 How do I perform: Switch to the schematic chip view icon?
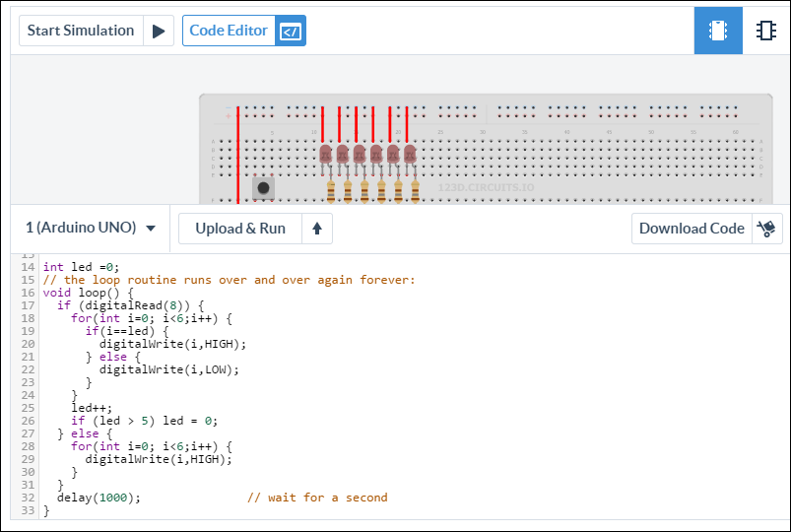765,31
